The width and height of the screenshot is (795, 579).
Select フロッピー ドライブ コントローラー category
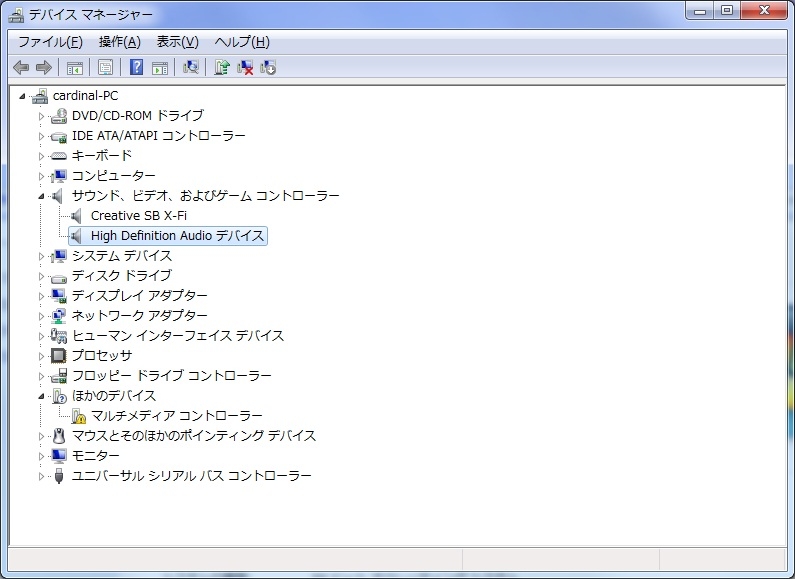pyautogui.click(x=172, y=376)
